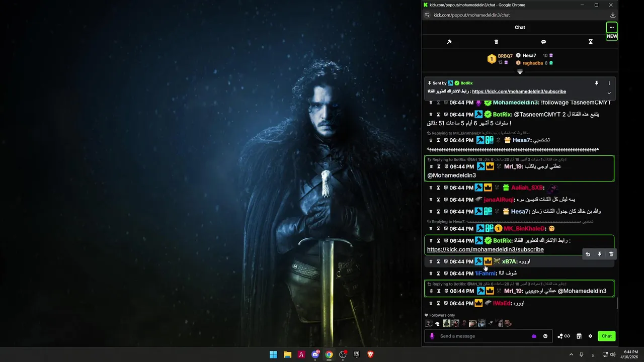Click the gavel moderation icon in the chat toolbar
The image size is (644, 362).
(x=449, y=42)
